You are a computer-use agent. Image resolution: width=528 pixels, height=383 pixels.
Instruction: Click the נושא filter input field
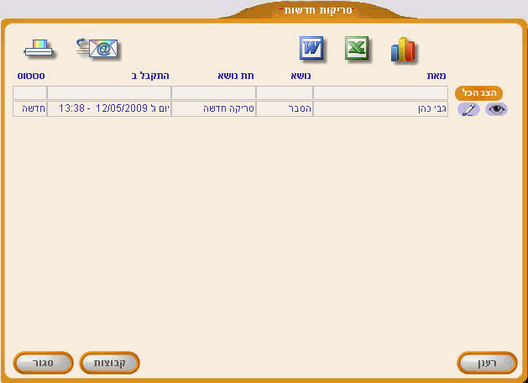(x=285, y=93)
